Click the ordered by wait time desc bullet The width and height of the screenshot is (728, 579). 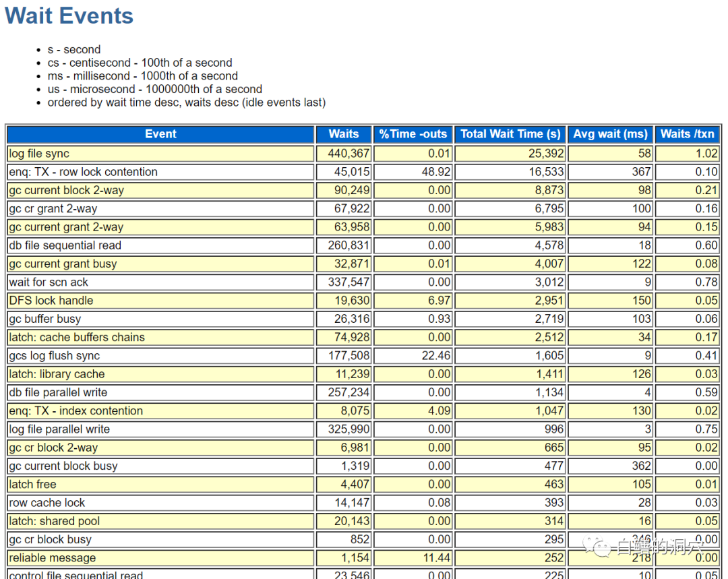coord(186,102)
